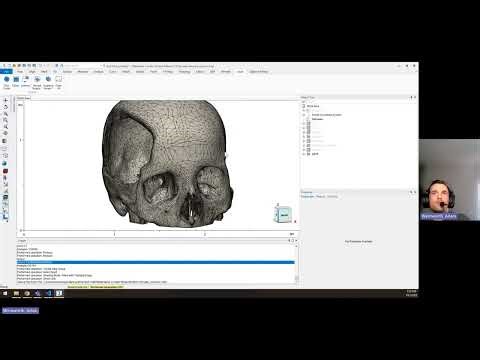The height and width of the screenshot is (360, 480).
Task: Expand the World Coordinate System node
Action: (x=304, y=115)
